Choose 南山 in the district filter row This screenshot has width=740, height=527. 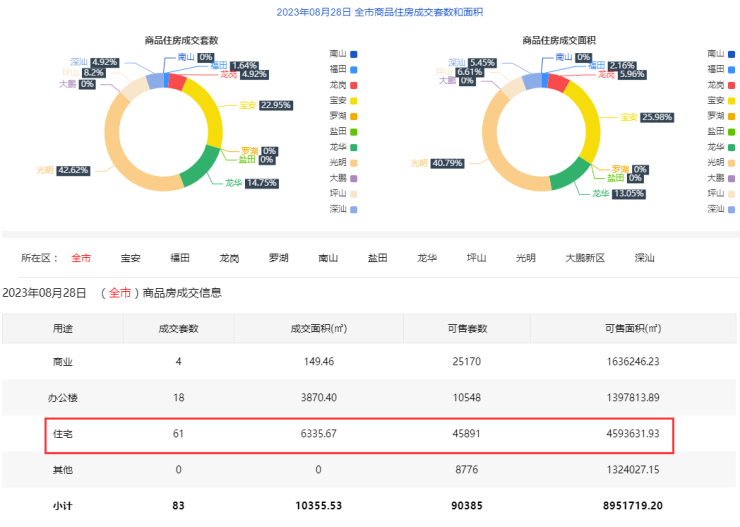(328, 258)
